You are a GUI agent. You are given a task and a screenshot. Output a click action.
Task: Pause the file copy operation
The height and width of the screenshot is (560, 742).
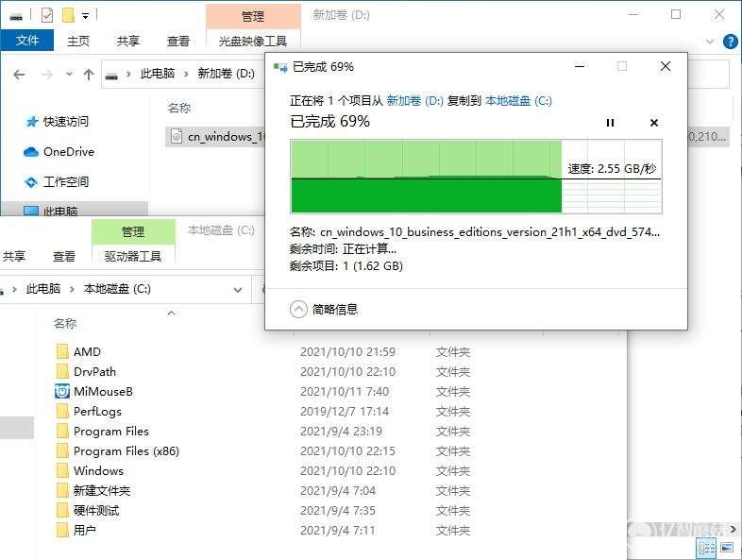610,123
